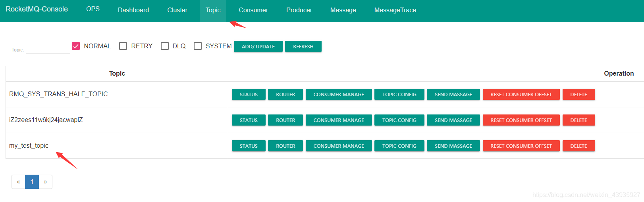Switch to the Cluster tab
Image resolution: width=644 pixels, height=202 pixels.
[x=177, y=10]
